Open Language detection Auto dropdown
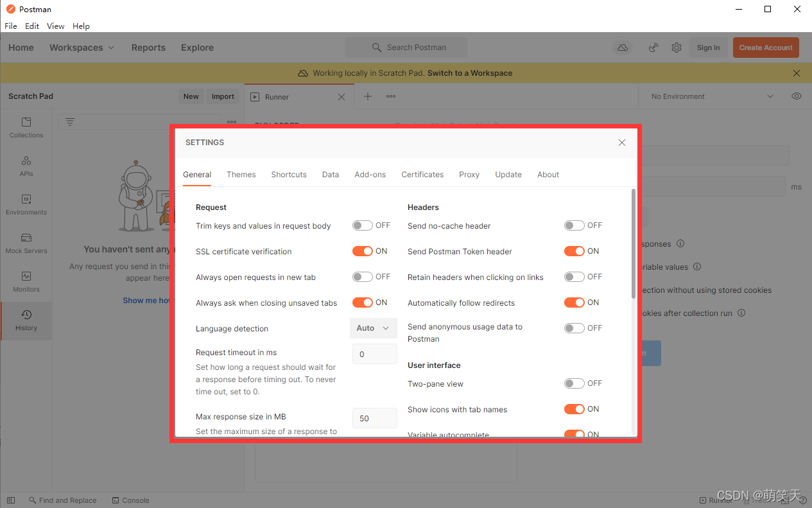812x508 pixels. 374,328
